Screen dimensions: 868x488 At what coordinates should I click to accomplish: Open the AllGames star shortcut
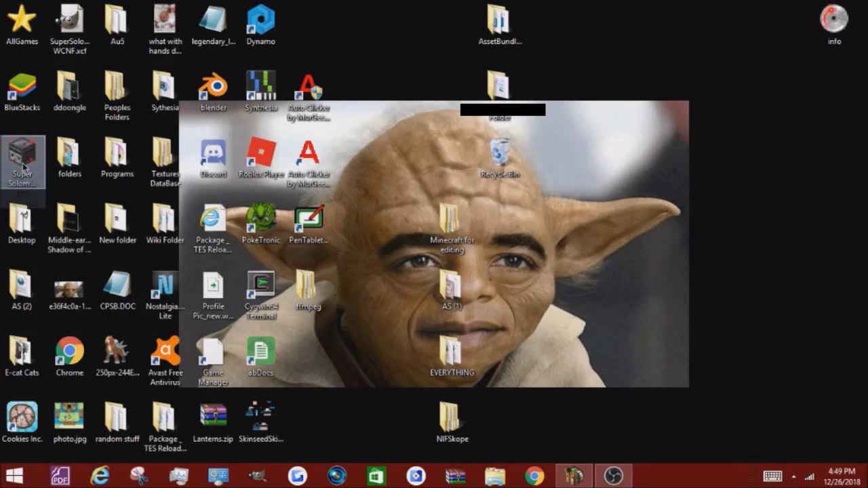coord(22,25)
